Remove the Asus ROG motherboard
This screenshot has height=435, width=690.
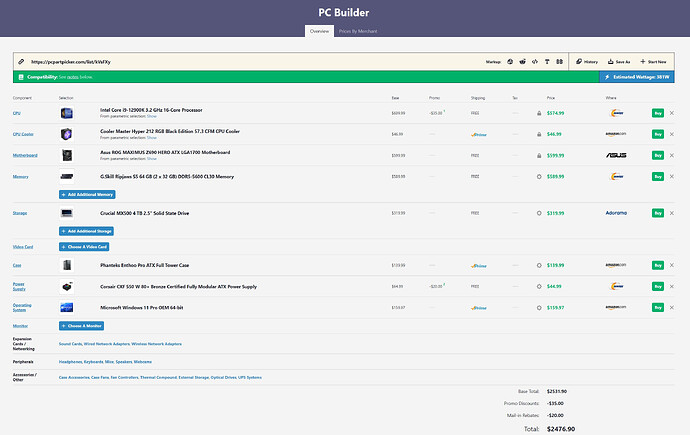pos(672,155)
